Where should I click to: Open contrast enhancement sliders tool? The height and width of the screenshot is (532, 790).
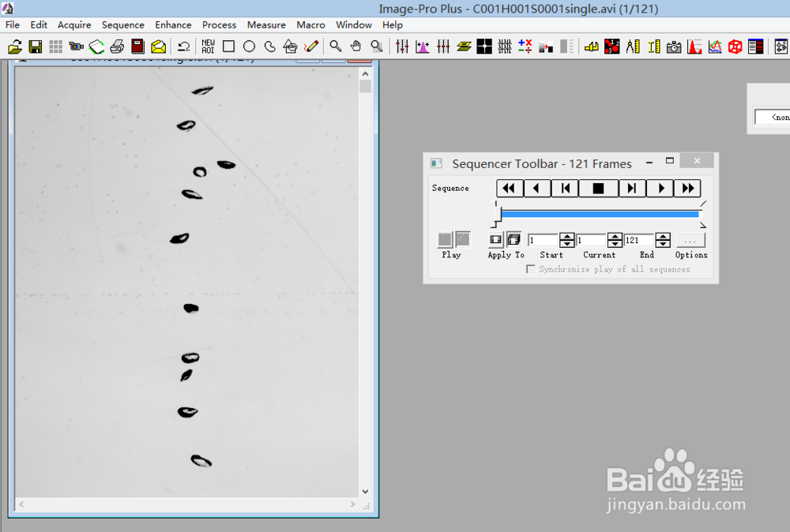402,47
